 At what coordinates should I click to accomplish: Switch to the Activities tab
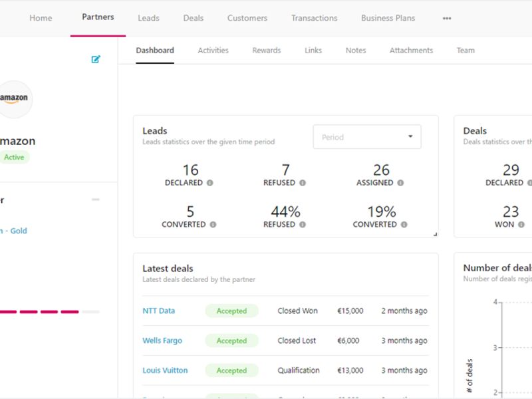(x=213, y=51)
